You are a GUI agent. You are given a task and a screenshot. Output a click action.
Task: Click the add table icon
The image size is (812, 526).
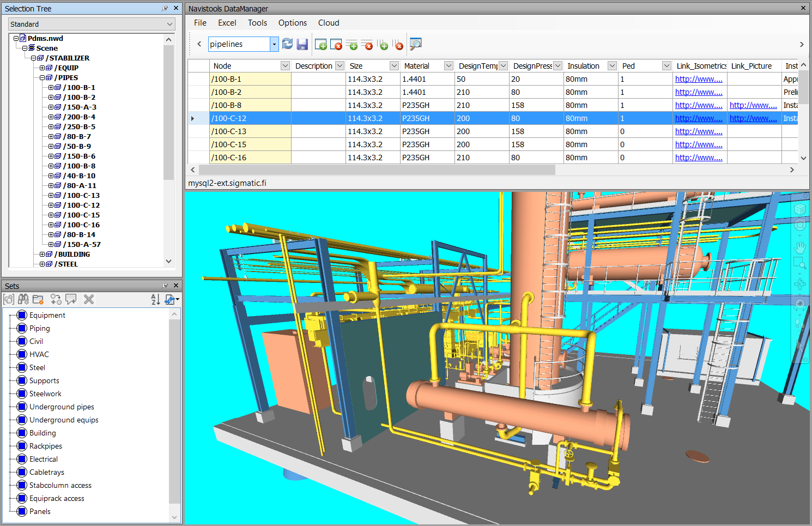[321, 45]
